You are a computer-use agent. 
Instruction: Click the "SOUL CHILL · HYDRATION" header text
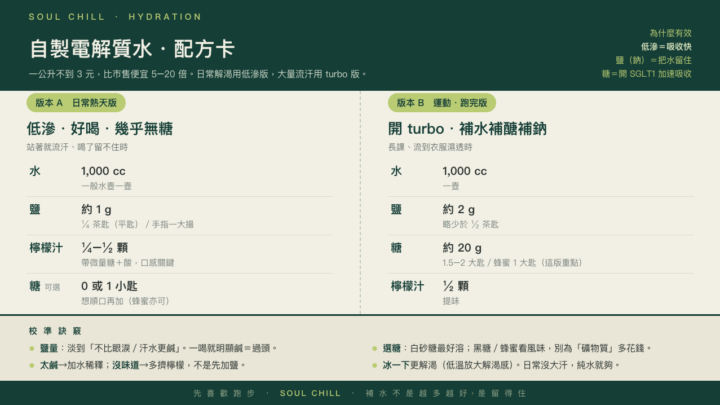[115, 17]
